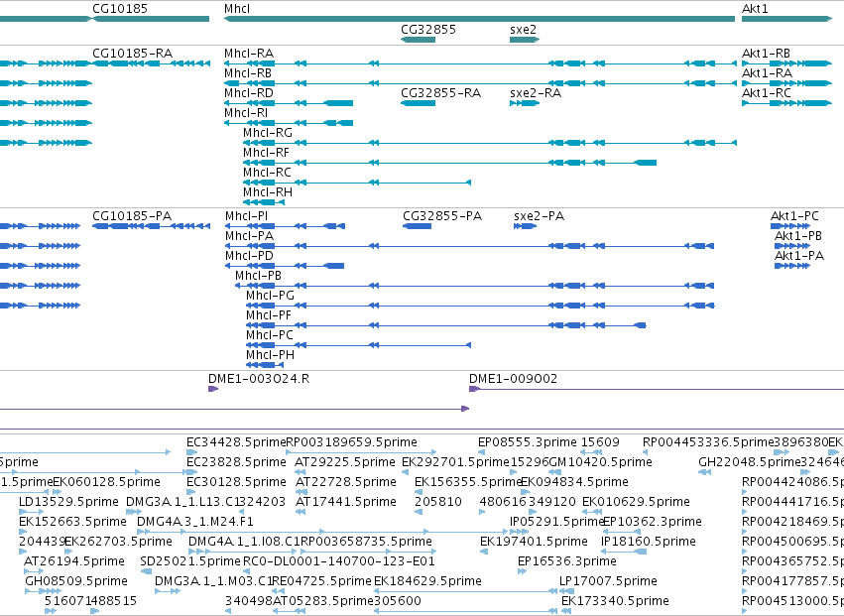Click the Akt1-PB protein label

[798, 236]
